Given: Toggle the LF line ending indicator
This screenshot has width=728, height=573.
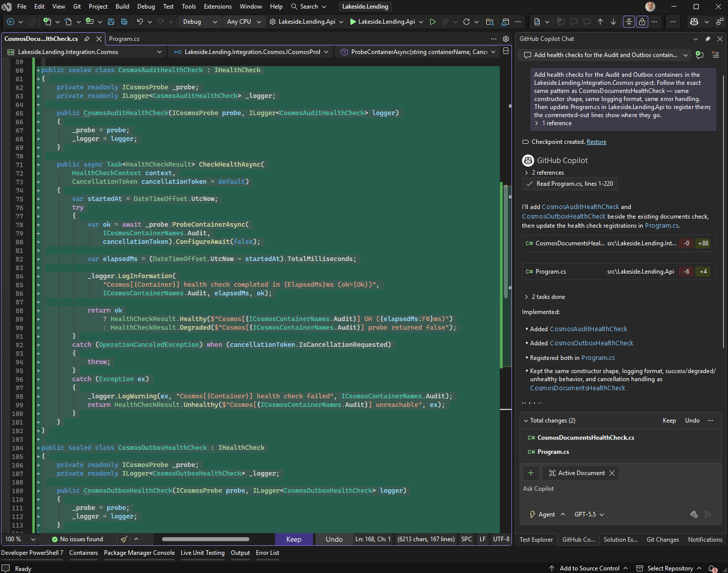Looking at the screenshot, I should tap(483, 539).
